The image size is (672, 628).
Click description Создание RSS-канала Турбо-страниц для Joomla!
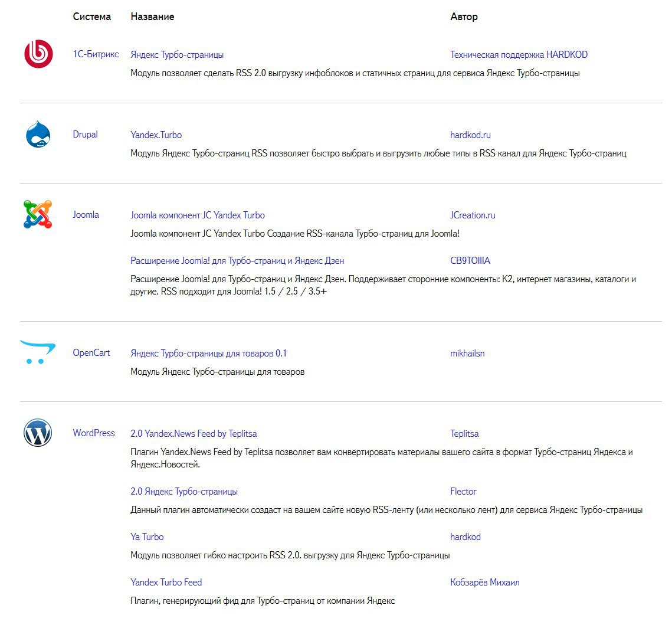coord(295,234)
